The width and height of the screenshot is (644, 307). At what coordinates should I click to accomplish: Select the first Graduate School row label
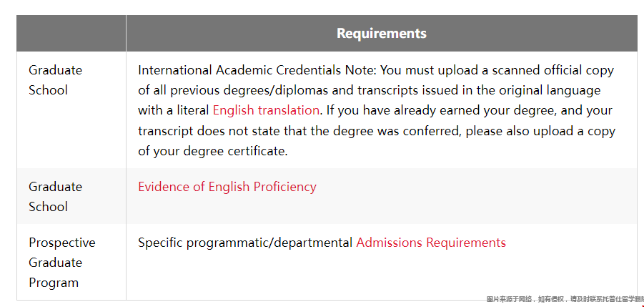pyautogui.click(x=55, y=80)
